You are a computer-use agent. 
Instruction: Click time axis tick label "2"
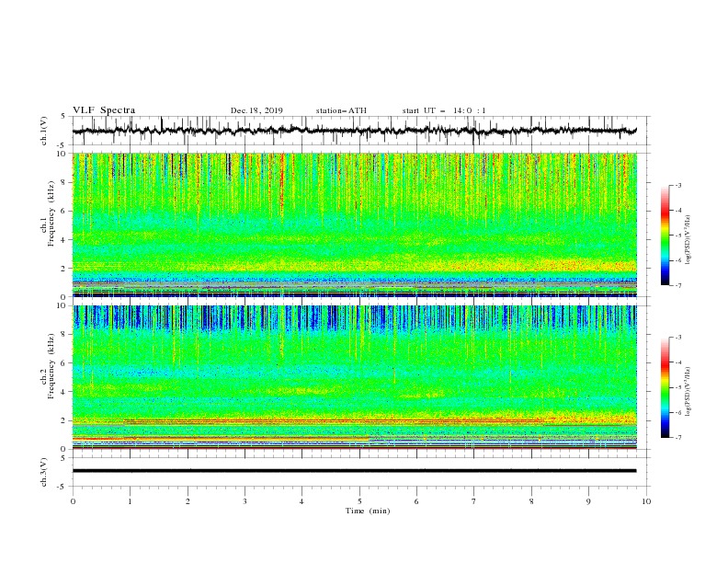(188, 501)
